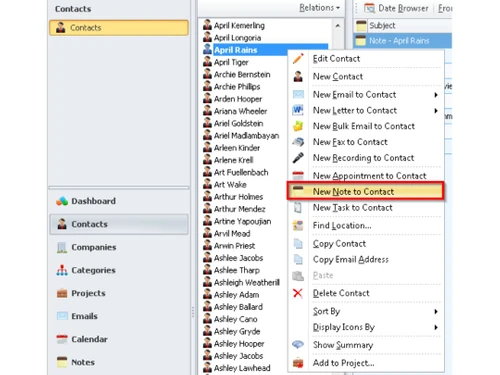
Task: Click the task clipboard icon in context menu
Action: tap(298, 207)
